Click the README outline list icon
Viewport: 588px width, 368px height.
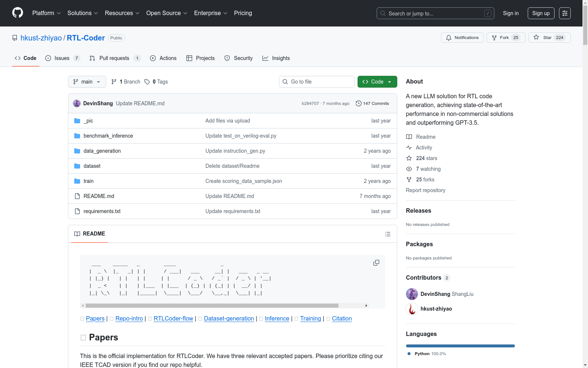pyautogui.click(x=387, y=234)
